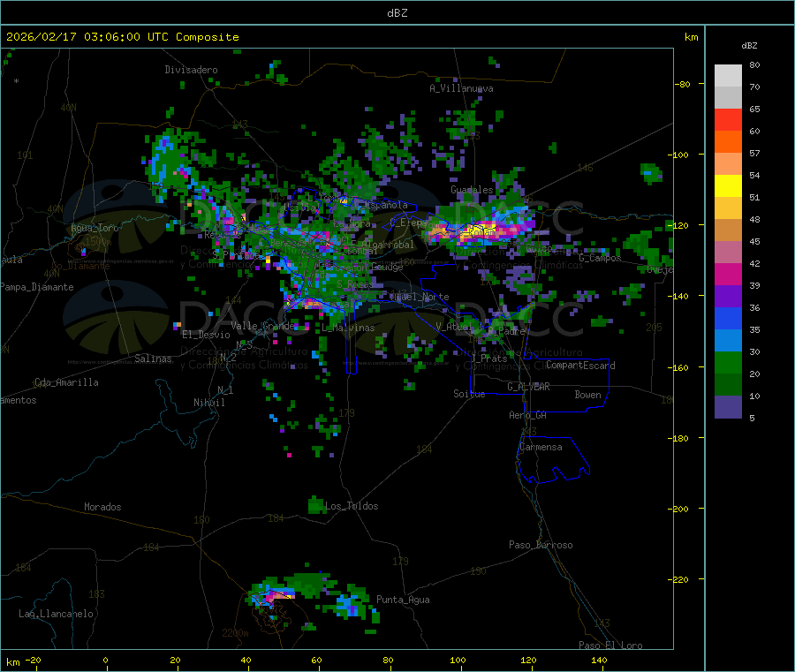This screenshot has height=672, width=795.
Task: Click the 'Algarrobal' map label
Action: click(x=388, y=245)
